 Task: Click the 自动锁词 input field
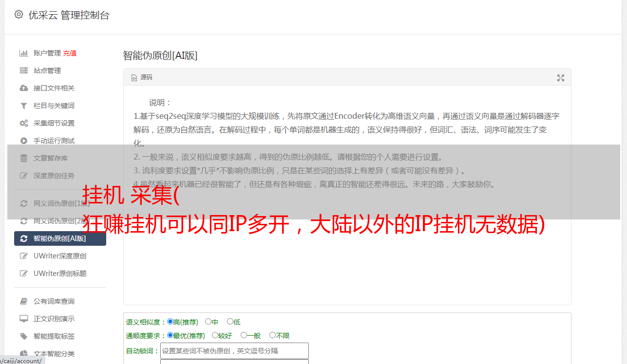[x=234, y=351]
